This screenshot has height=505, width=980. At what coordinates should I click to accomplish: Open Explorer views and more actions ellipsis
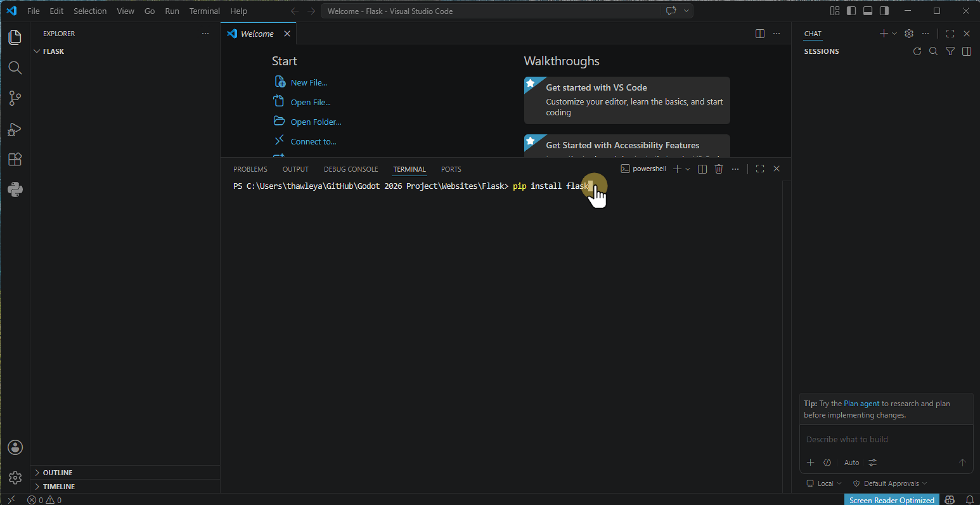click(205, 34)
